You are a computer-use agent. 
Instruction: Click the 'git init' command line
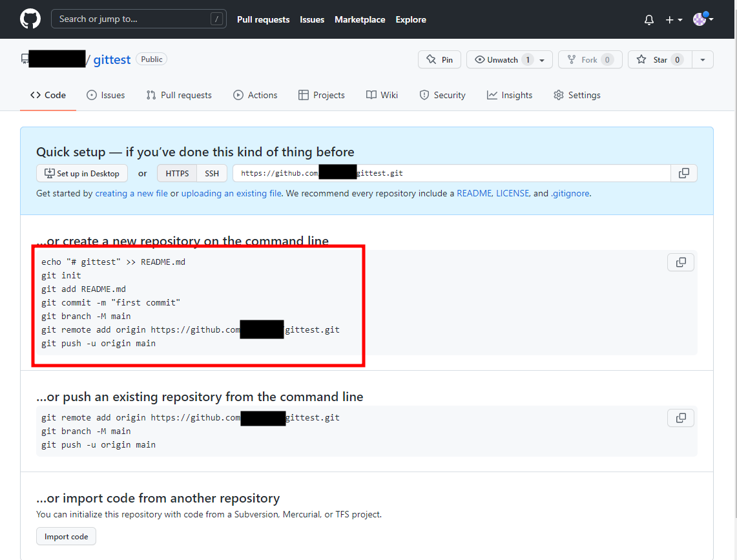(61, 276)
